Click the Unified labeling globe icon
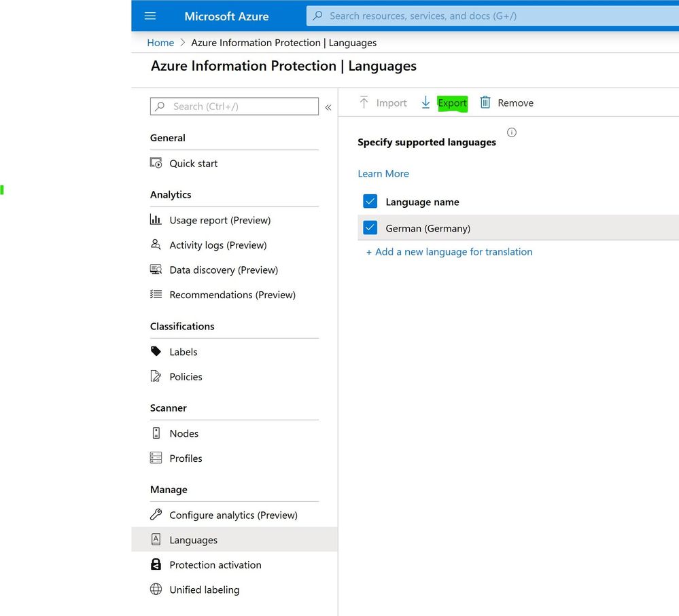Screen dimensions: 679x616 156,590
